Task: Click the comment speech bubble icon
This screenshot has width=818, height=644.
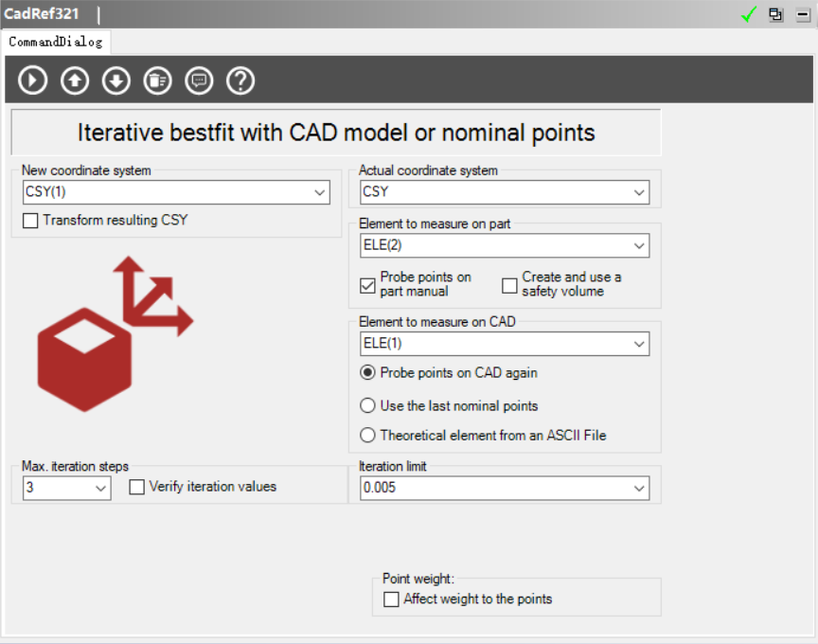Action: (199, 80)
